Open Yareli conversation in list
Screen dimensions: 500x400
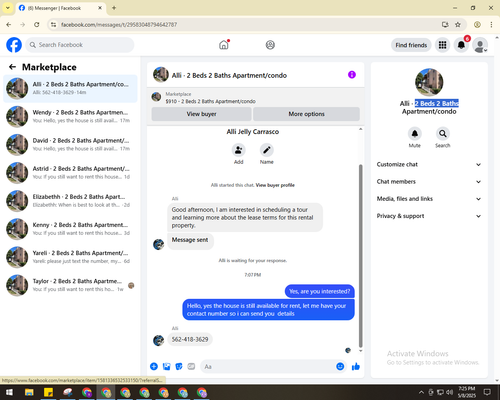point(70,257)
